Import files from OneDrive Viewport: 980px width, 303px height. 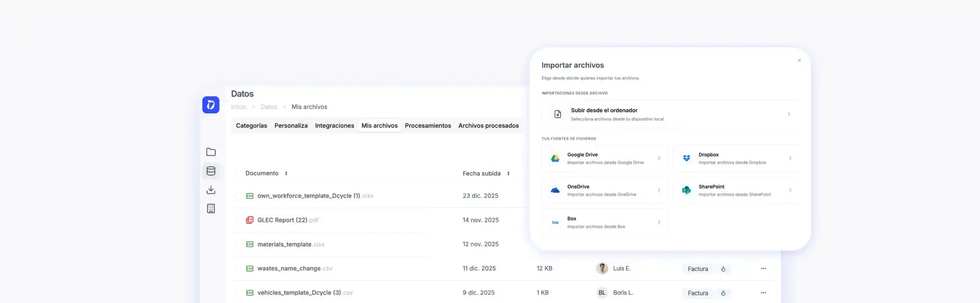coord(605,190)
